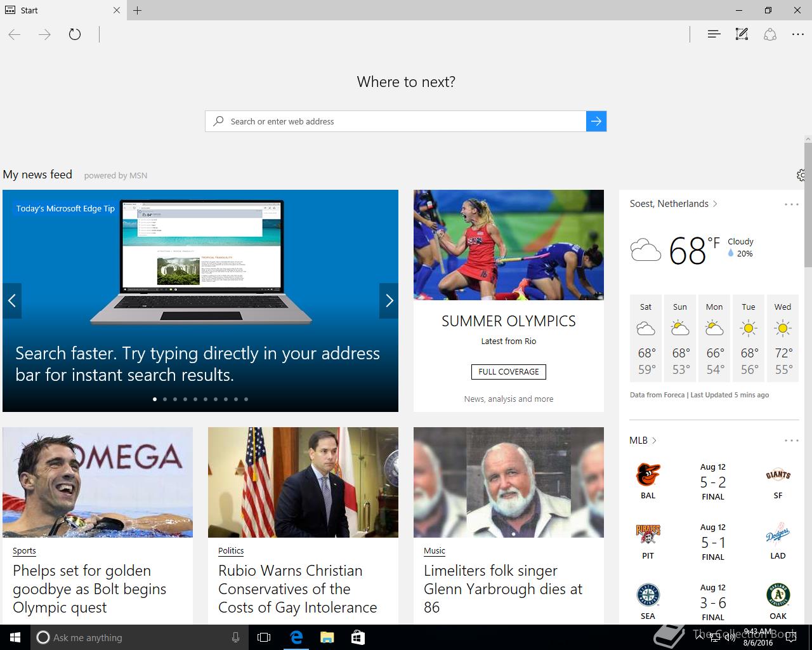The image size is (812, 650).
Task: Click the LA Dodgers team logo
Action: (778, 535)
